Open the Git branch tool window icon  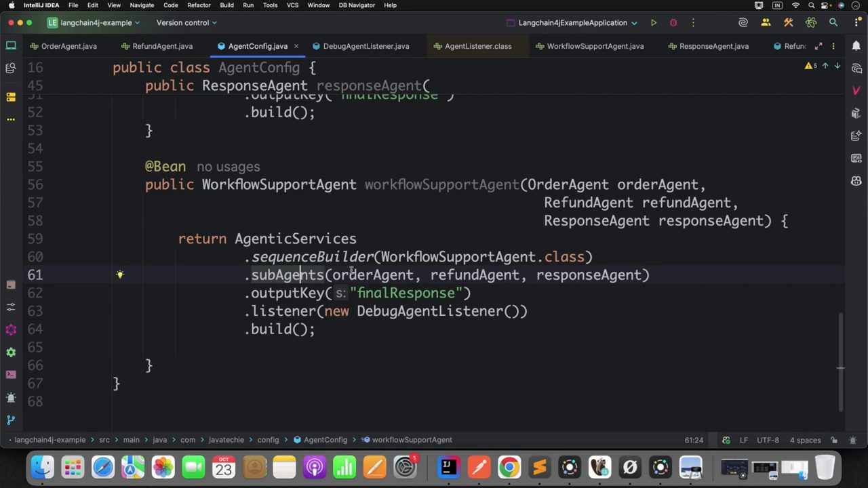[x=11, y=420]
